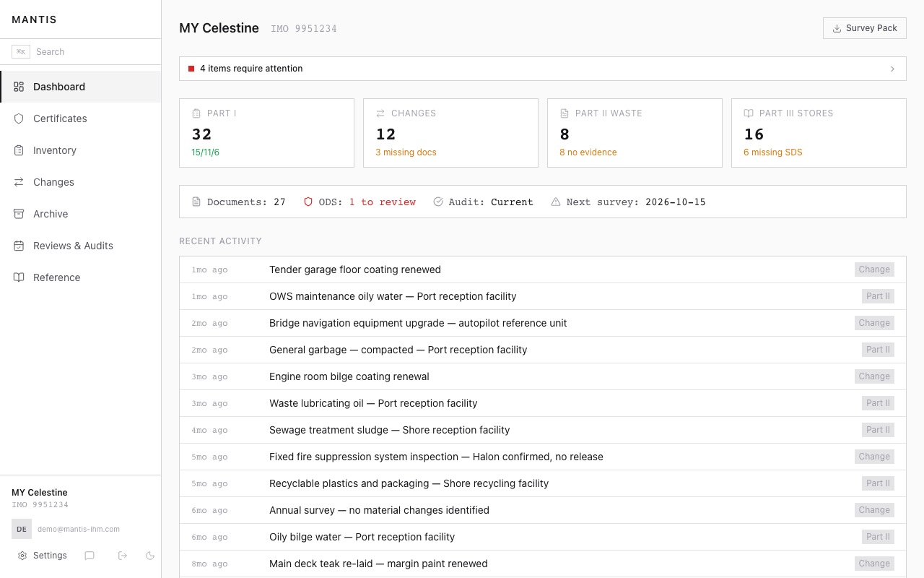
Task: Open the feedback chat bubble icon
Action: click(90, 555)
